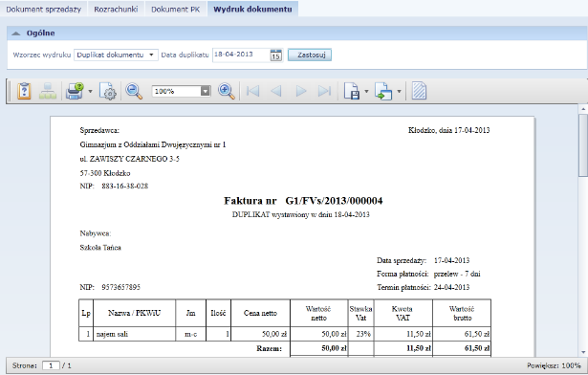The width and height of the screenshot is (588, 375).
Task: Click the zoom in magnifier icon
Action: point(227,91)
